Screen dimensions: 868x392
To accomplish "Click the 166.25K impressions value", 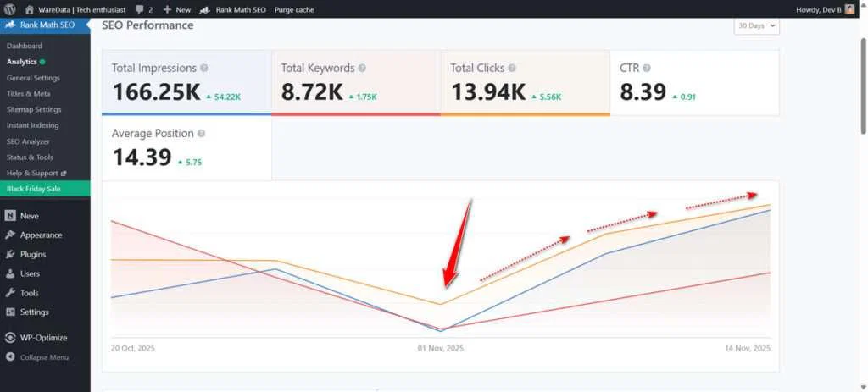I will 157,91.
